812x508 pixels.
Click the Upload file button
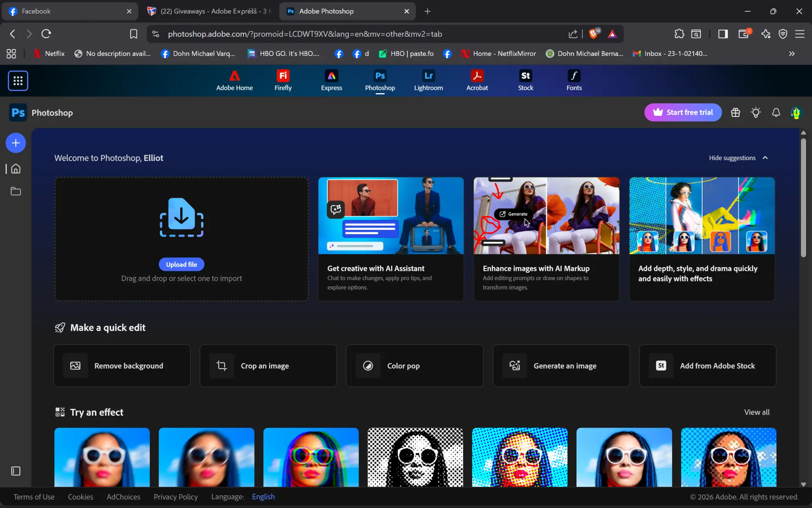pos(181,265)
